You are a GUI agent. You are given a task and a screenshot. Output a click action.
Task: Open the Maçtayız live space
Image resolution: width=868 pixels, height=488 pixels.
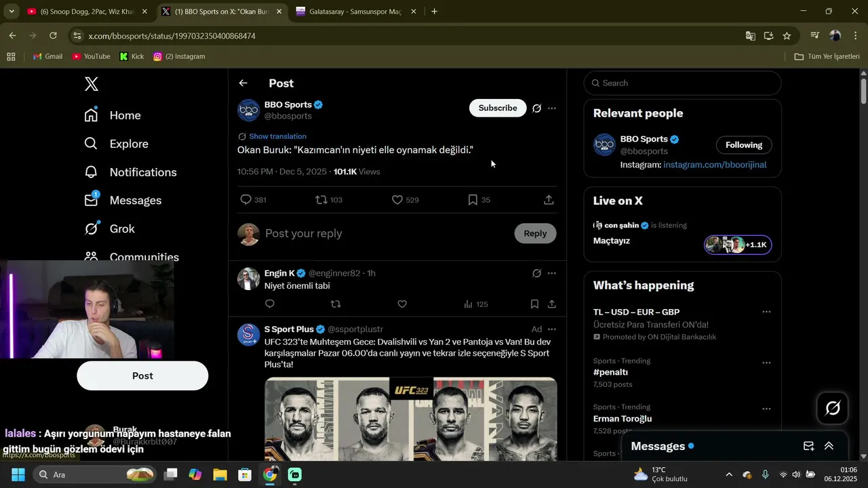point(612,241)
